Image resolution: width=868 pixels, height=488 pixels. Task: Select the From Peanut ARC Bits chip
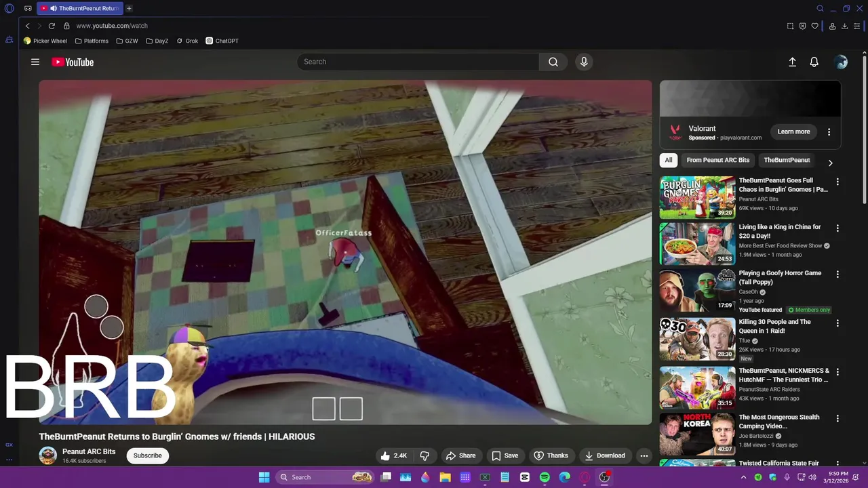click(x=718, y=160)
